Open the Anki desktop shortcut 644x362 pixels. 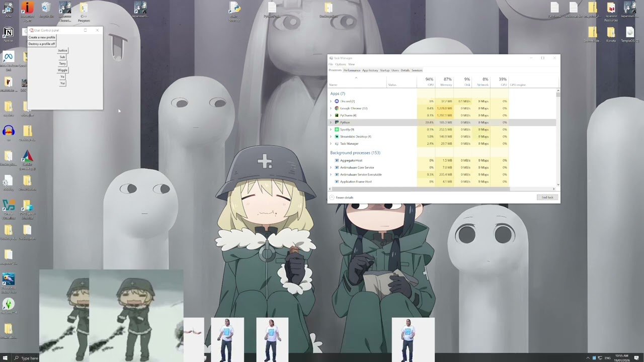[x=8, y=8]
